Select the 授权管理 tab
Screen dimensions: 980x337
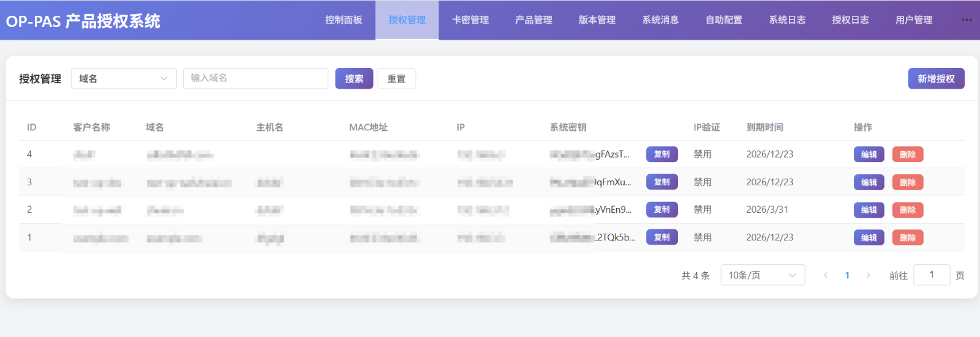407,20
